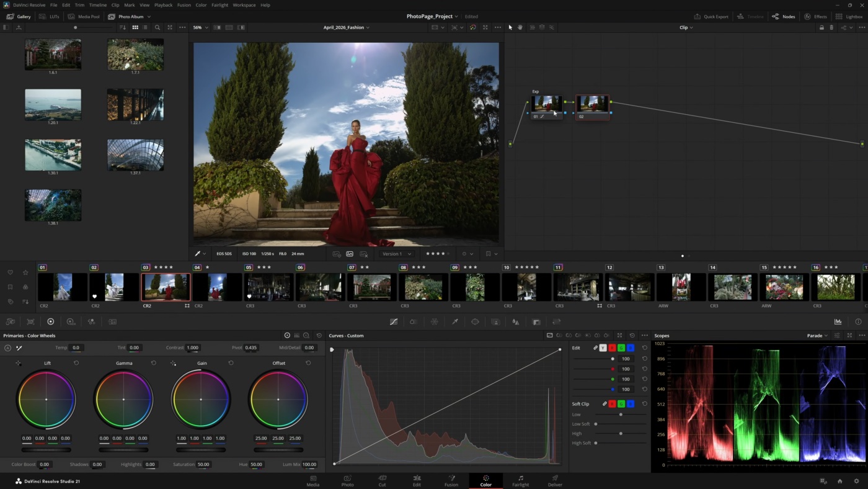Expand the viewer zoom 56% dropdown
This screenshot has width=868, height=489.
pos(200,27)
